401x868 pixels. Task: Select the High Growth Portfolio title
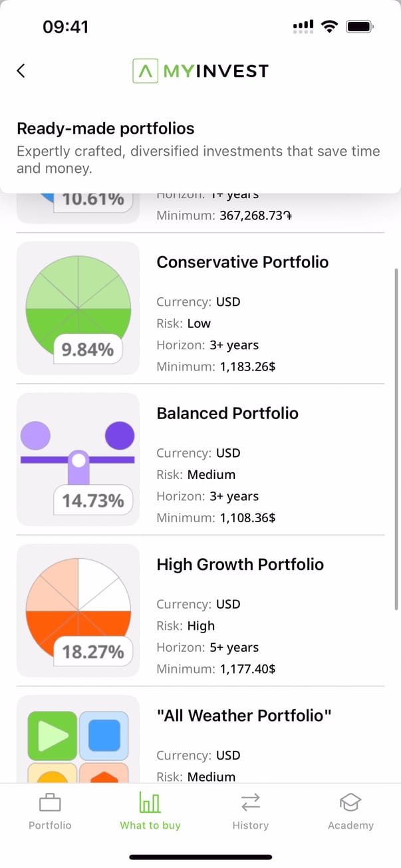[240, 565]
